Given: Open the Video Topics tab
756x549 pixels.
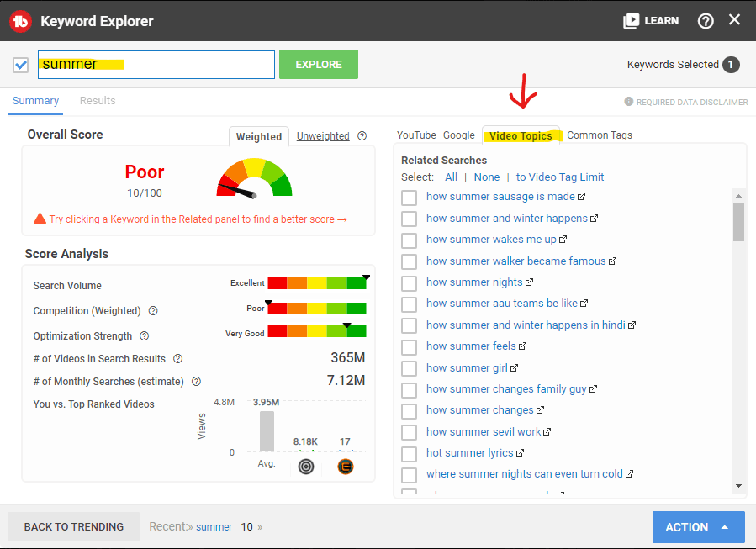Looking at the screenshot, I should coord(521,136).
